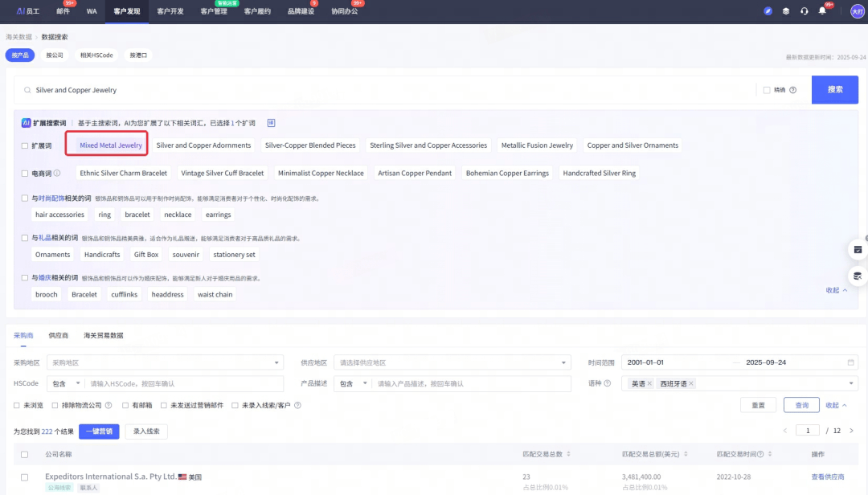The width and height of the screenshot is (868, 495).
Task: Click the info icon beside 电商词
Action: click(57, 174)
